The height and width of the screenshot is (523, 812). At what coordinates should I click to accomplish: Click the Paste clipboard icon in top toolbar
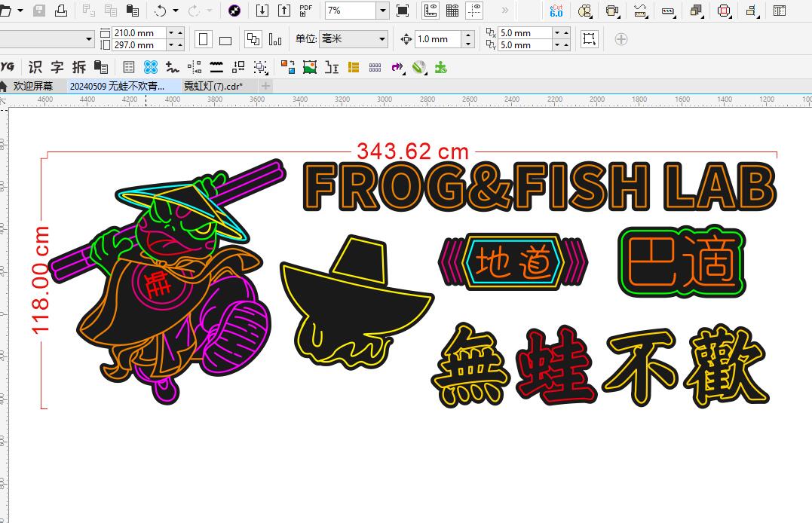click(x=133, y=11)
